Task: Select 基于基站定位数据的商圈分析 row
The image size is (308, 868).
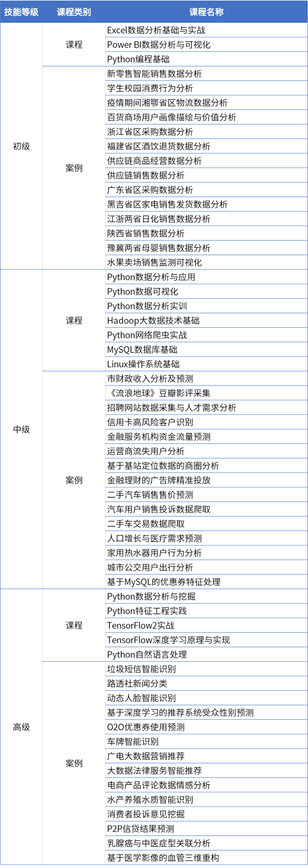Action: [206, 466]
